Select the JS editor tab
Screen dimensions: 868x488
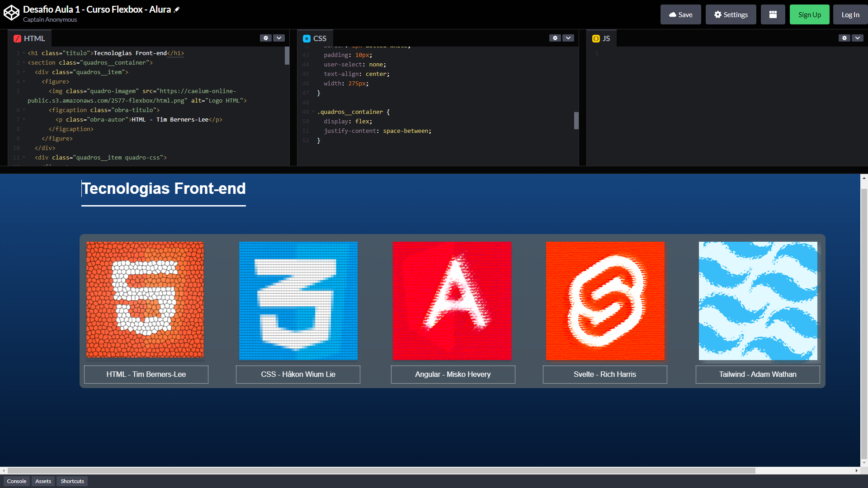tap(602, 38)
